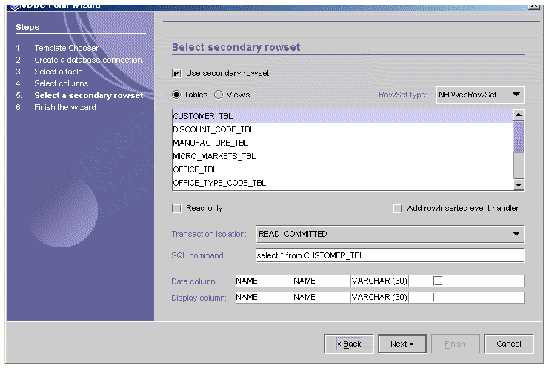Choose CUSTOMER_TBL in the table list
The width and height of the screenshot is (549, 368).
coord(342,116)
